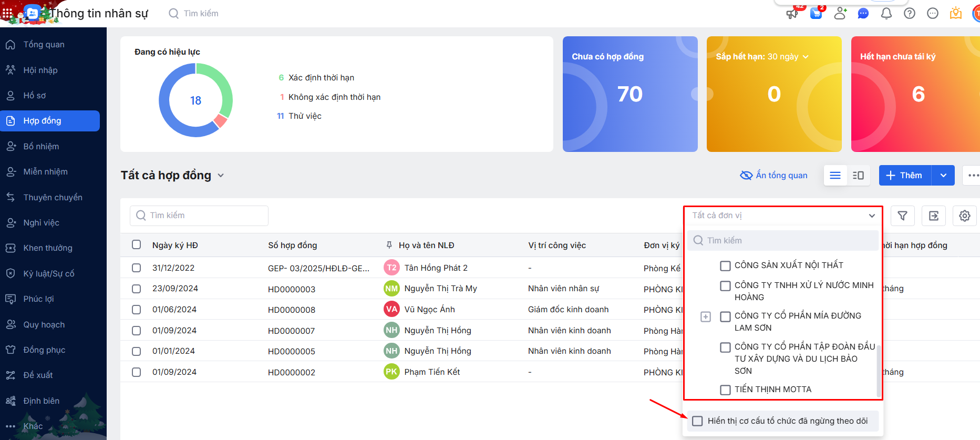Tick checkbox for contract HD0000003
Image resolution: width=980 pixels, height=440 pixels.
[x=137, y=289]
